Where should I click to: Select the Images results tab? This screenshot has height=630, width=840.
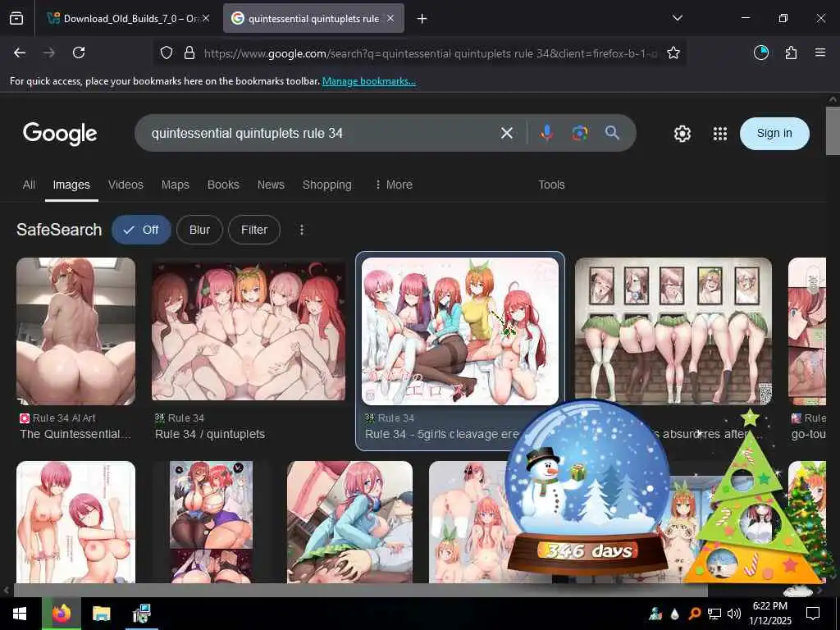click(x=71, y=185)
